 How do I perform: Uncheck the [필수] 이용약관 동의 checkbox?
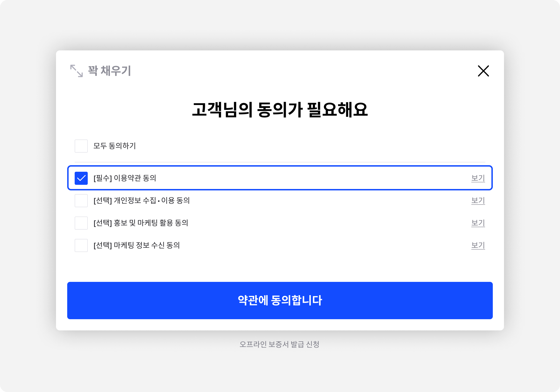tap(81, 178)
